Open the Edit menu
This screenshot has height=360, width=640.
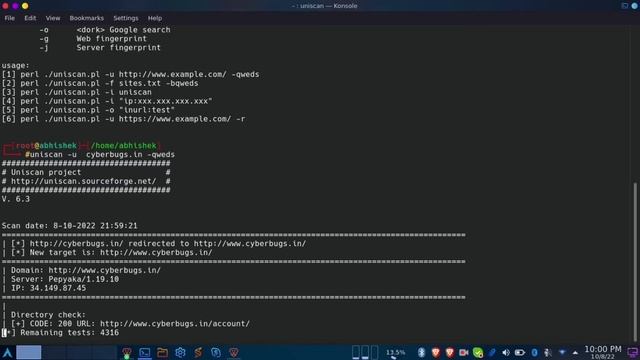[30, 18]
